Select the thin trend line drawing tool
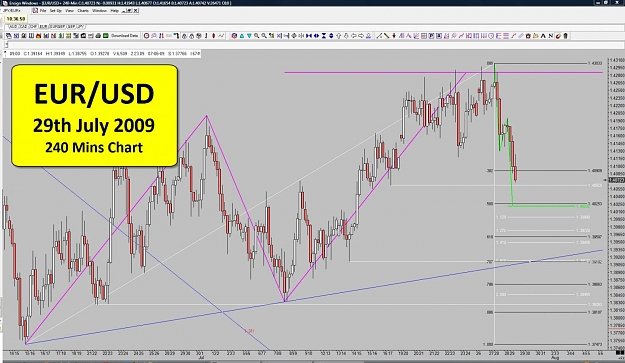 tap(379, 36)
